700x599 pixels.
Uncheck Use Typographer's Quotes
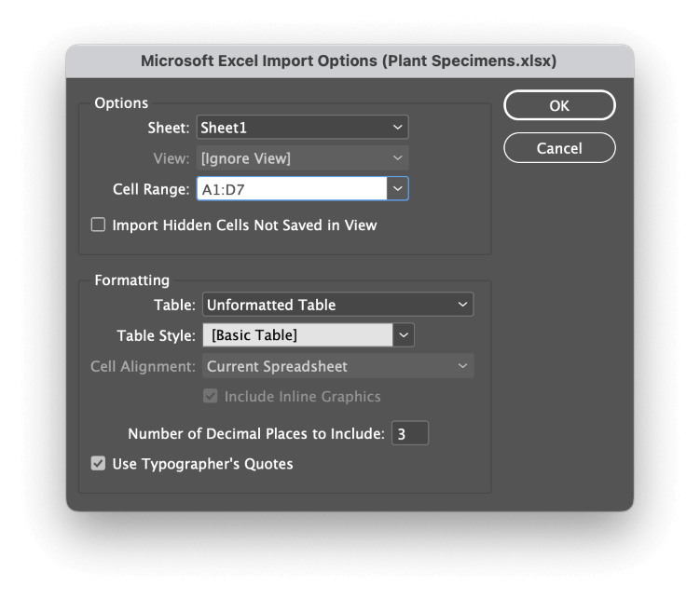(x=98, y=463)
